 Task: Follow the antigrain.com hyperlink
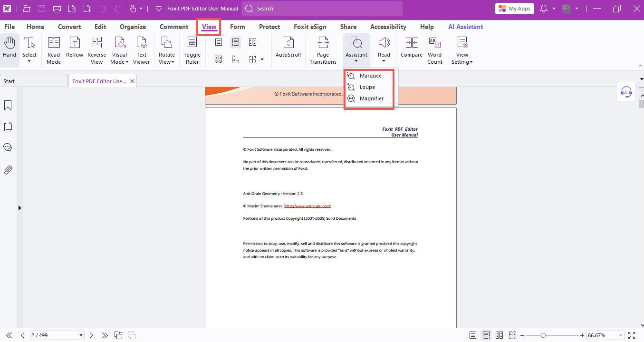click(x=308, y=206)
